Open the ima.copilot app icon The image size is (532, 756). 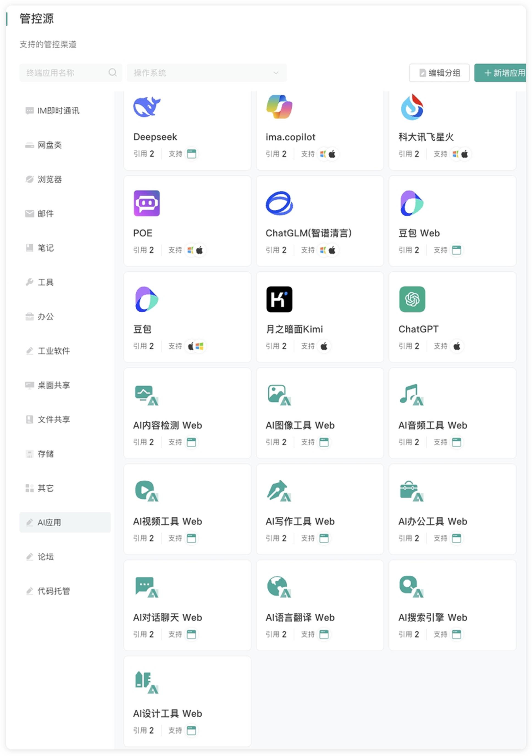click(279, 107)
